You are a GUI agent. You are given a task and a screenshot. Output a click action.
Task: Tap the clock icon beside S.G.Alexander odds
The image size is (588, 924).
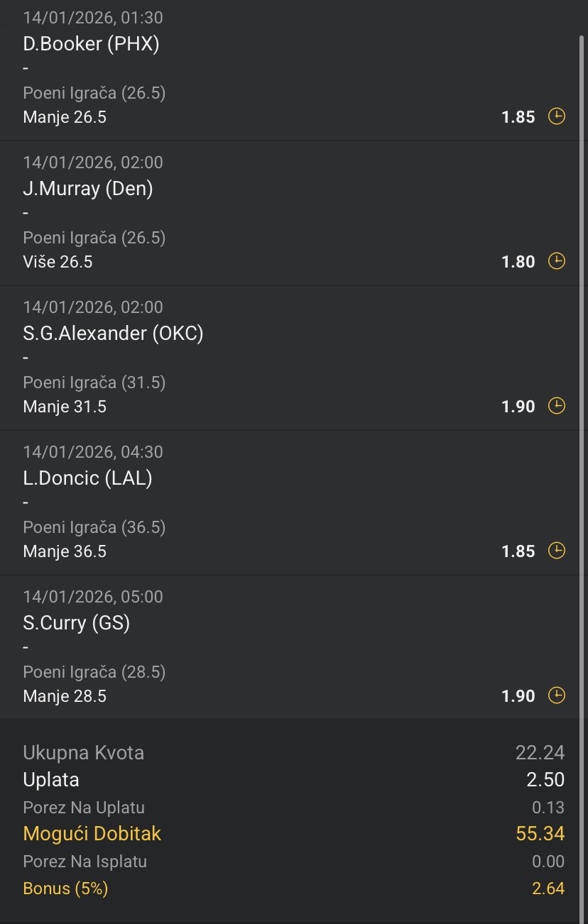(x=557, y=406)
